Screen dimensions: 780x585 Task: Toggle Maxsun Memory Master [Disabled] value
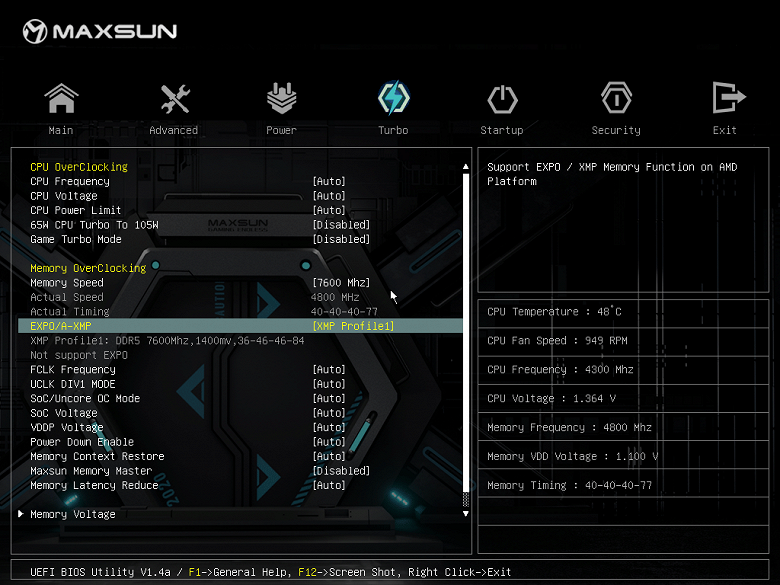[x=341, y=471]
